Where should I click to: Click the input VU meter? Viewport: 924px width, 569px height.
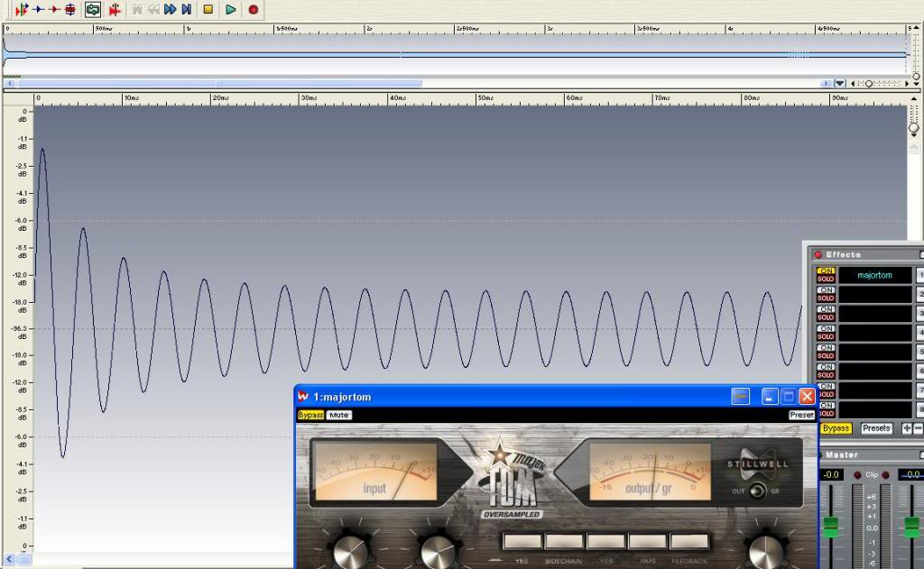tap(375, 472)
